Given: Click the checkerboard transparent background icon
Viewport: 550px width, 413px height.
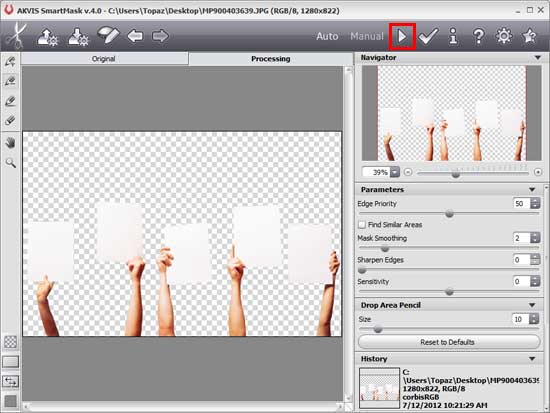Looking at the screenshot, I should 10,342.
